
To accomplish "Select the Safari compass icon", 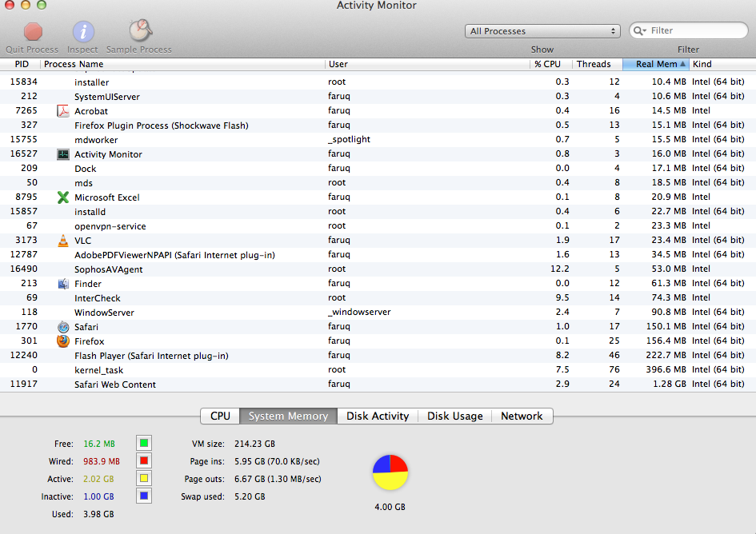I will click(63, 327).
